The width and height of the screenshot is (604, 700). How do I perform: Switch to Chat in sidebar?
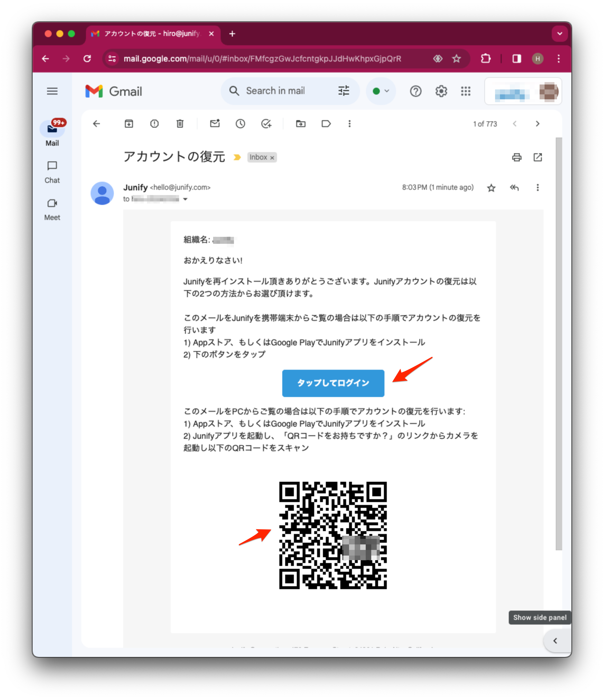(52, 172)
